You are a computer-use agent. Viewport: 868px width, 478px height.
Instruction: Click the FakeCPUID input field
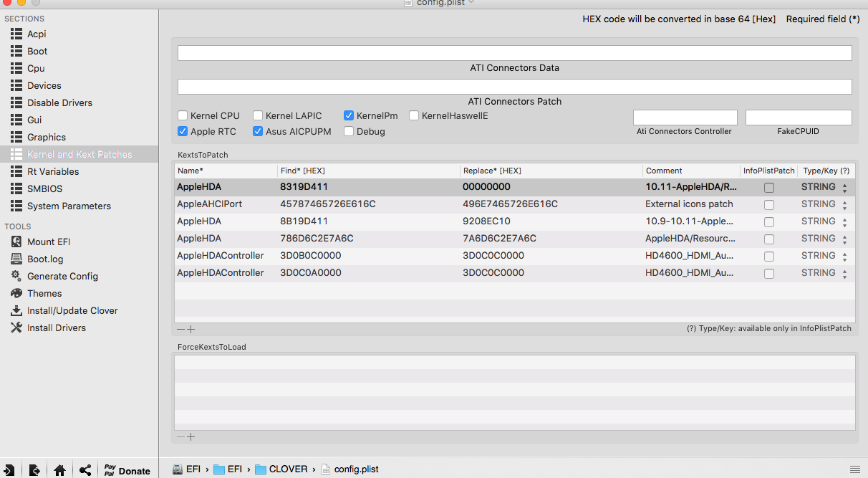799,118
